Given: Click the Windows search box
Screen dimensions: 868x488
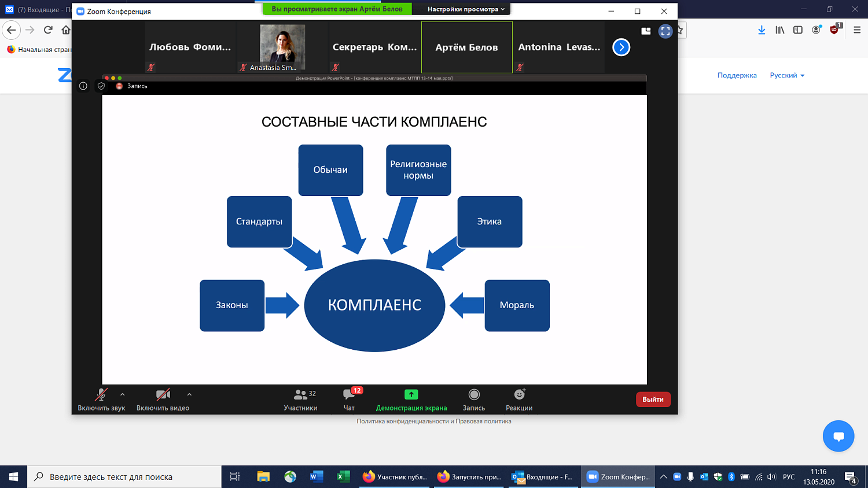Looking at the screenshot, I should (x=124, y=476).
